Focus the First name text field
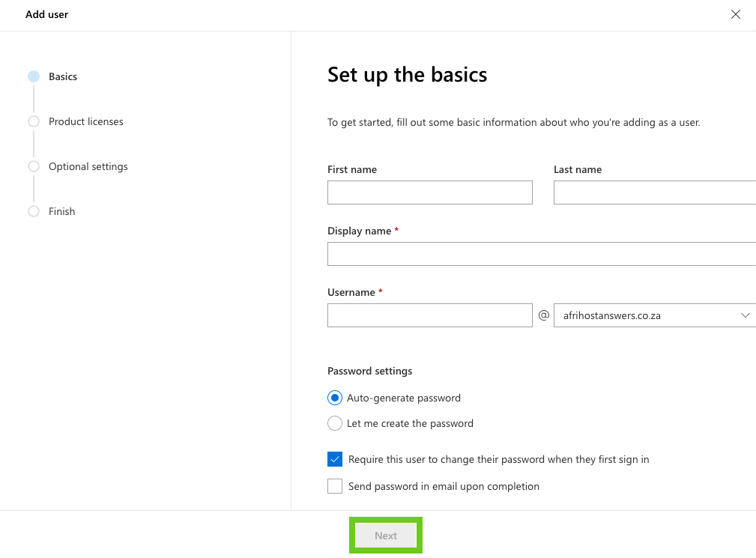Image resolution: width=756 pixels, height=558 pixels. coord(429,192)
